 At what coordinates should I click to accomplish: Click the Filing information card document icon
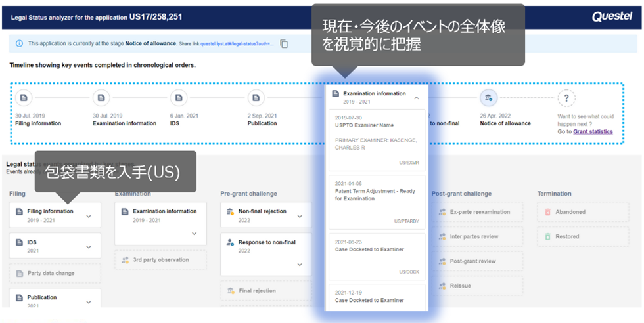(19, 212)
